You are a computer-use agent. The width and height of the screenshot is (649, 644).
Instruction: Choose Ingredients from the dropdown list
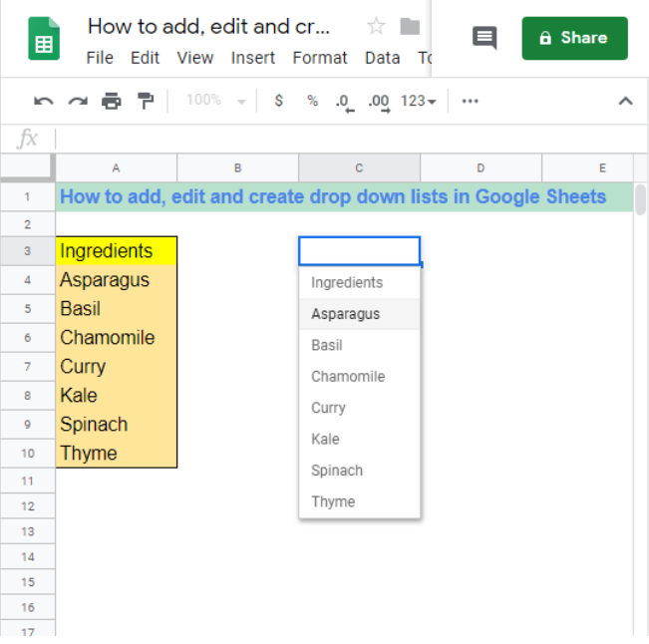[x=359, y=283]
